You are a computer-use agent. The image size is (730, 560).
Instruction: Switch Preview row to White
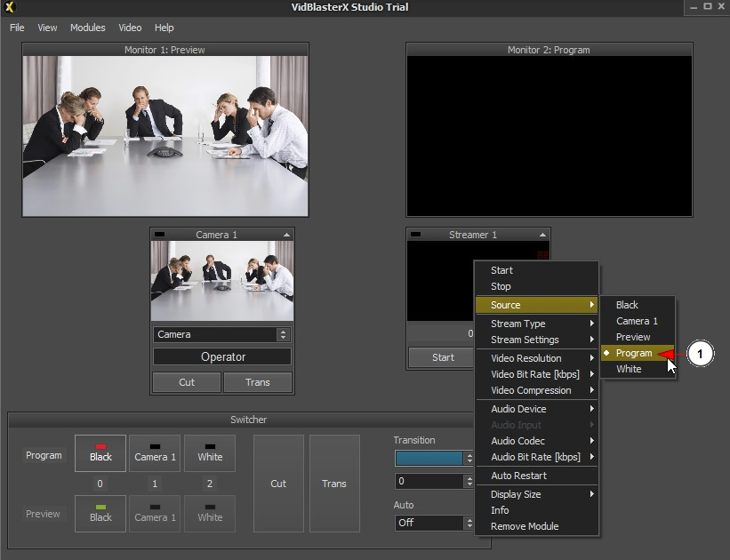210,514
